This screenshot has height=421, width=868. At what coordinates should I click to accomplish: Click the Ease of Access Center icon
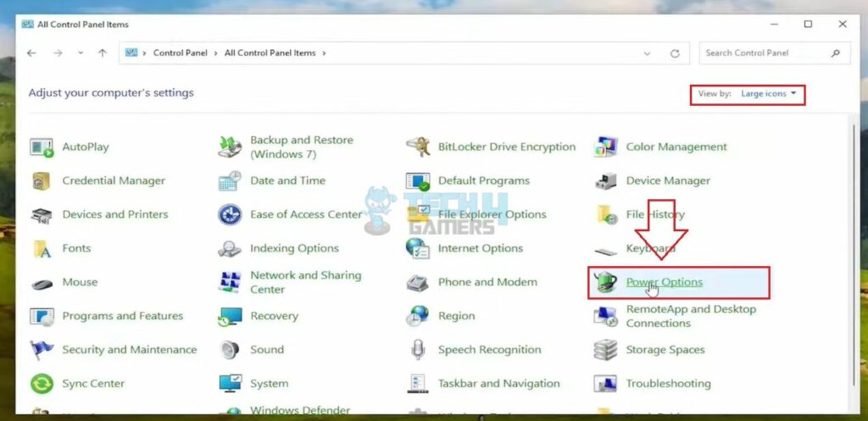click(230, 214)
